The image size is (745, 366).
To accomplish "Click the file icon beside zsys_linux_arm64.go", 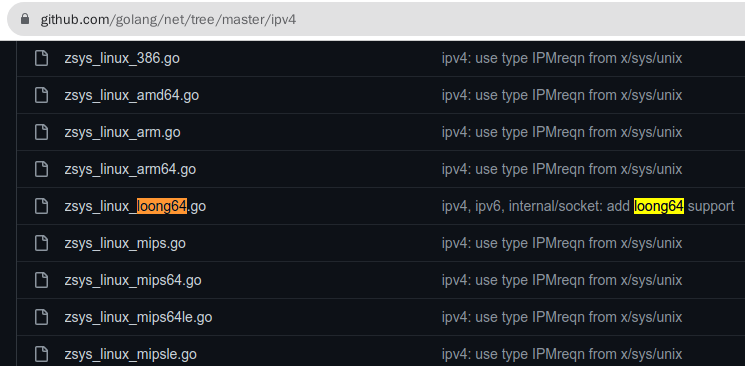I will (41, 169).
